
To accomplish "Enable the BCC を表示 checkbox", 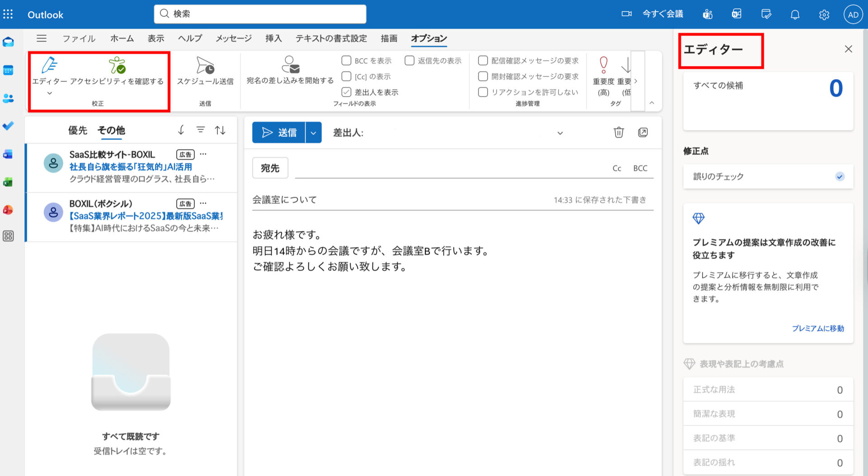I will point(346,60).
